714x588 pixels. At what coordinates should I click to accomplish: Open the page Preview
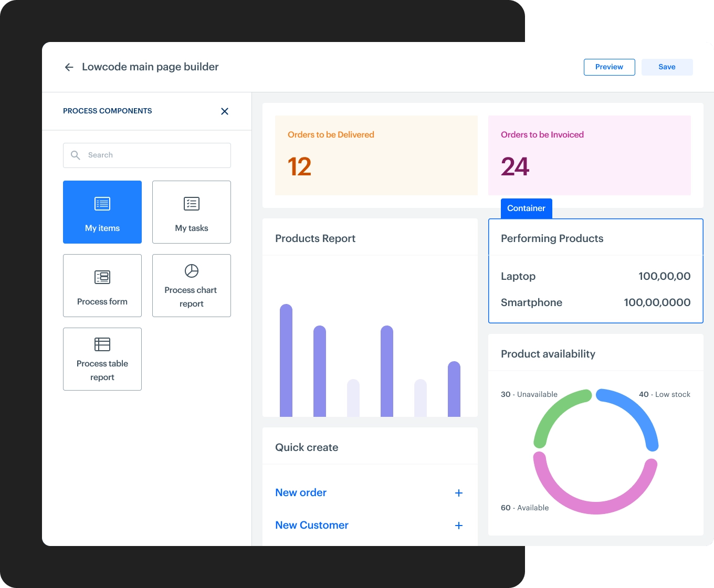[x=609, y=67]
